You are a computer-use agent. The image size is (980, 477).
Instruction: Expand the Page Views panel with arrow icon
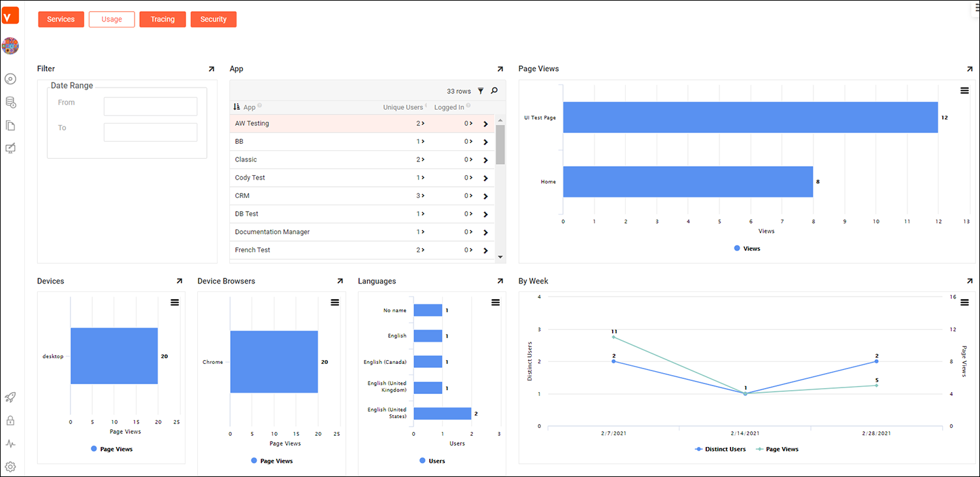point(970,69)
